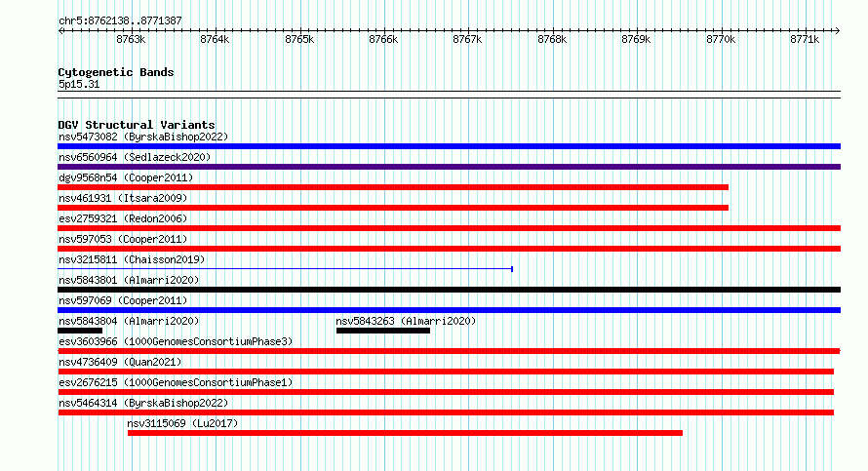Open the esv2676215 (1000GenomesConsortiumPhase1) label
868x471 pixels.
tap(176, 382)
